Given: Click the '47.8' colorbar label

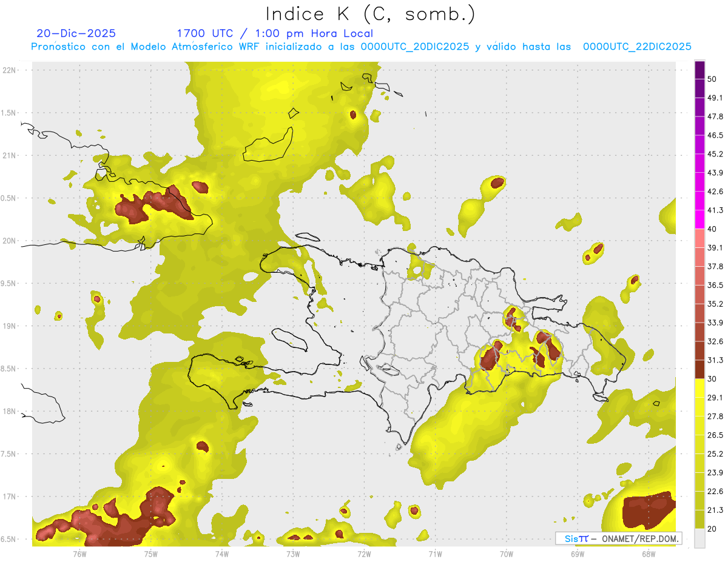Looking at the screenshot, I should tap(715, 116).
